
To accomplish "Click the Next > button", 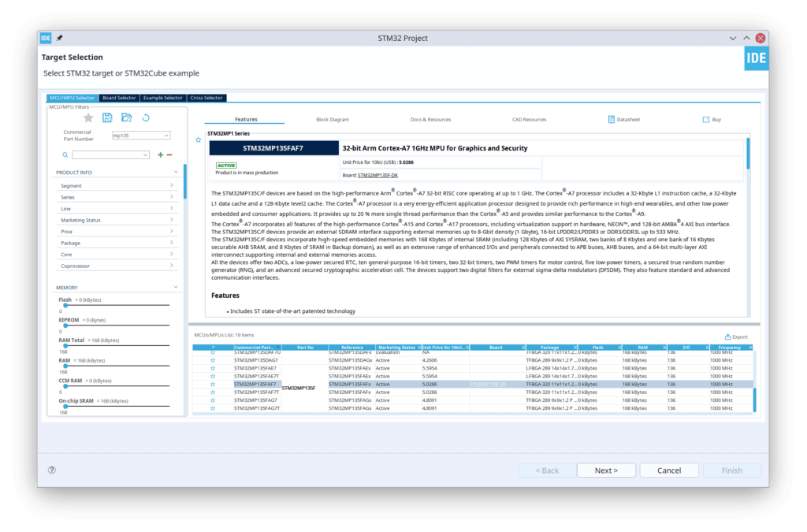I will coord(606,471).
